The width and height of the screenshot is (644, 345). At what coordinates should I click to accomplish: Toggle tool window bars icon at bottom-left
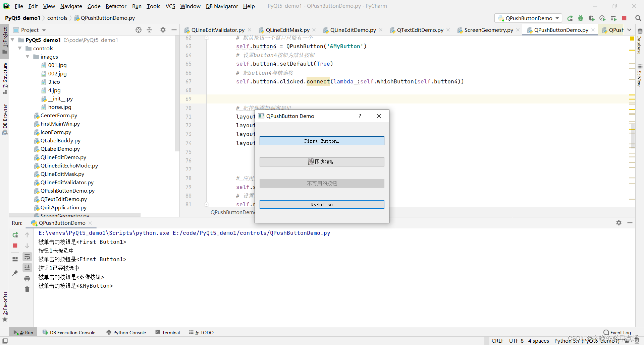coord(5,341)
